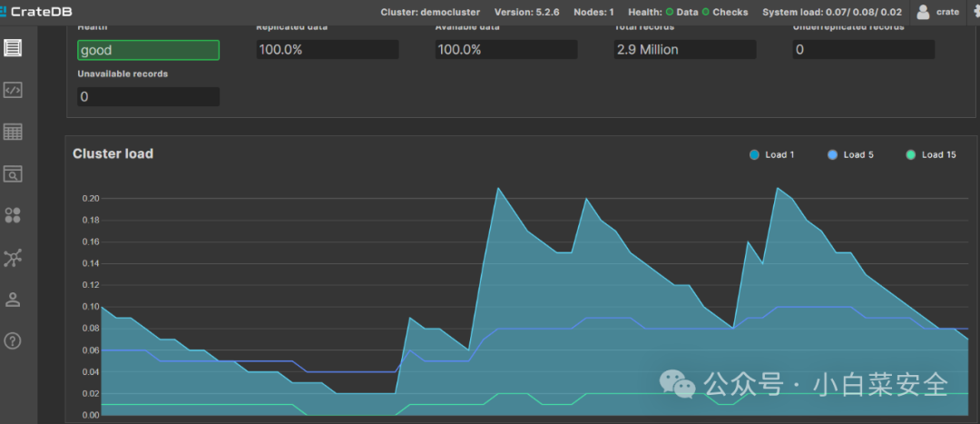Open the Users icon in sidebar
980x424 pixels.
click(x=13, y=300)
